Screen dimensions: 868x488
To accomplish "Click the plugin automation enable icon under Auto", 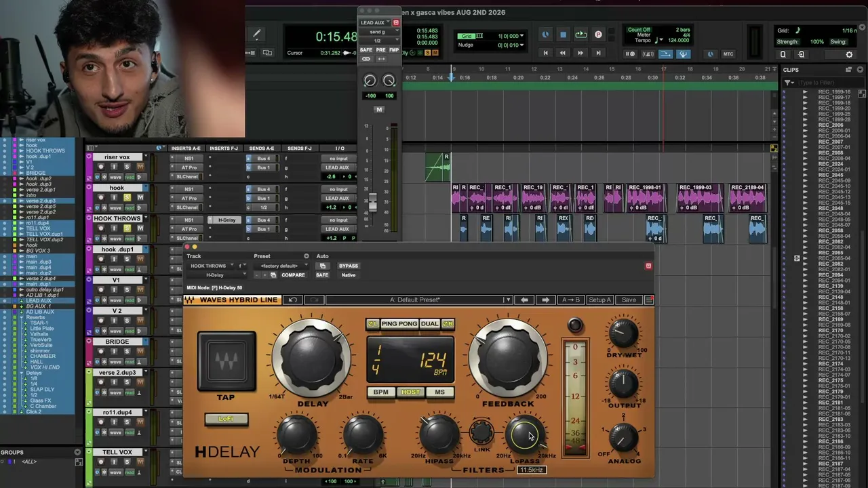I will coord(323,266).
